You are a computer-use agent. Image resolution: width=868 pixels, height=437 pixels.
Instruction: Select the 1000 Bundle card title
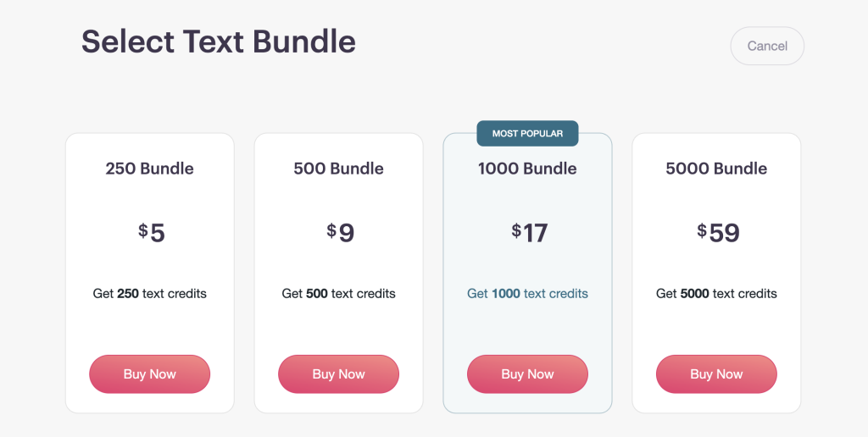pos(527,169)
